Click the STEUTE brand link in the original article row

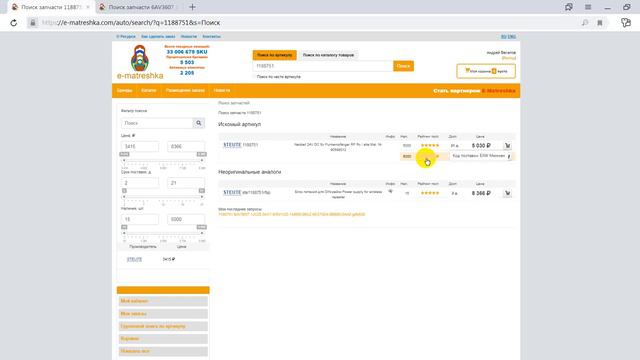232,145
